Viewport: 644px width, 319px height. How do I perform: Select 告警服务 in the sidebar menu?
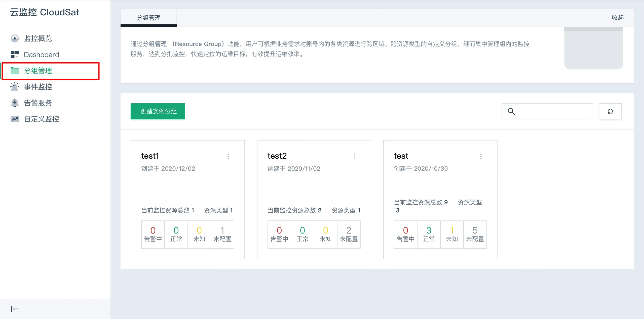pos(38,103)
